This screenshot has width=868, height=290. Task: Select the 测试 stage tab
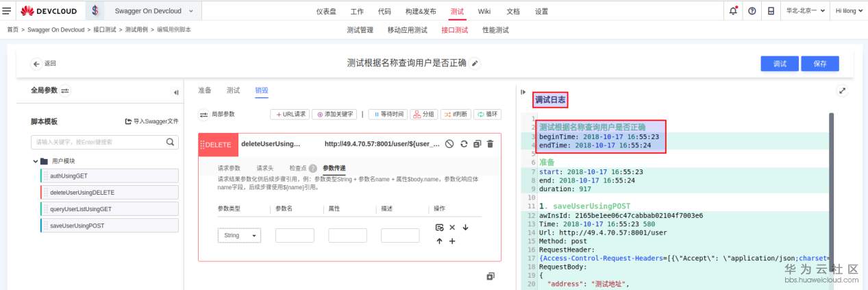[233, 90]
